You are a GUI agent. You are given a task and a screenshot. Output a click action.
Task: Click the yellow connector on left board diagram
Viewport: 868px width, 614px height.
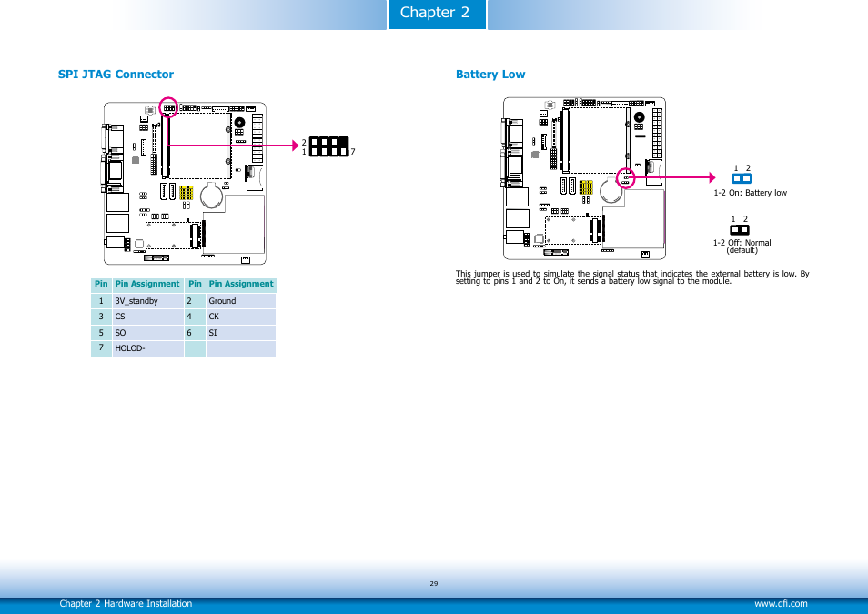click(186, 193)
